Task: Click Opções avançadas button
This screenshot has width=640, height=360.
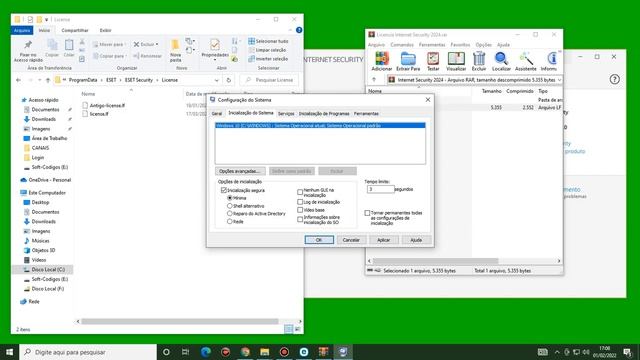Action: [x=240, y=171]
